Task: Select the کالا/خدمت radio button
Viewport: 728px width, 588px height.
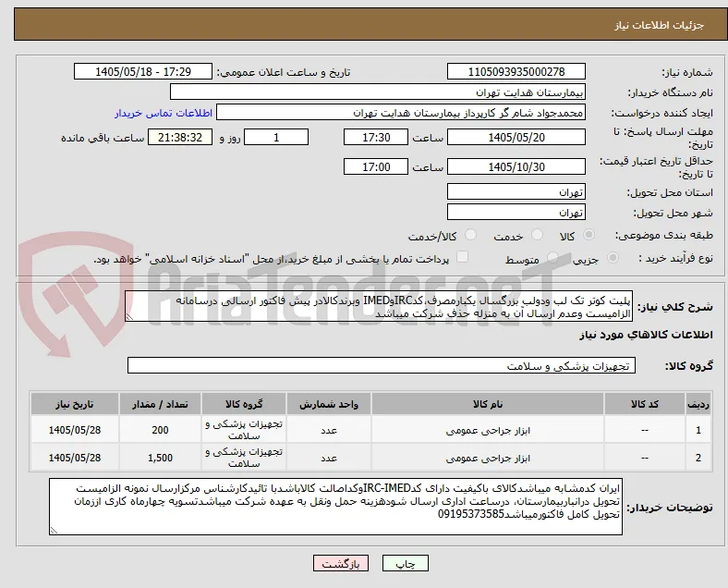Action: [x=471, y=235]
